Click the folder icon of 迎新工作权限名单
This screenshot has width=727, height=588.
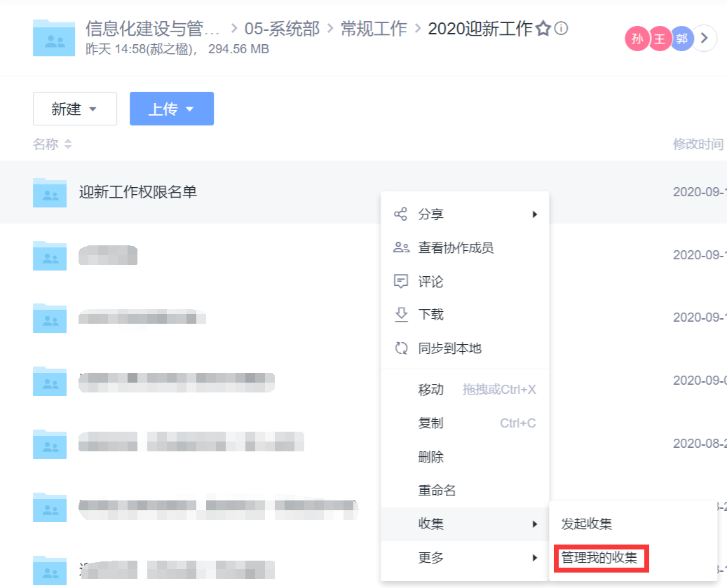point(49,192)
